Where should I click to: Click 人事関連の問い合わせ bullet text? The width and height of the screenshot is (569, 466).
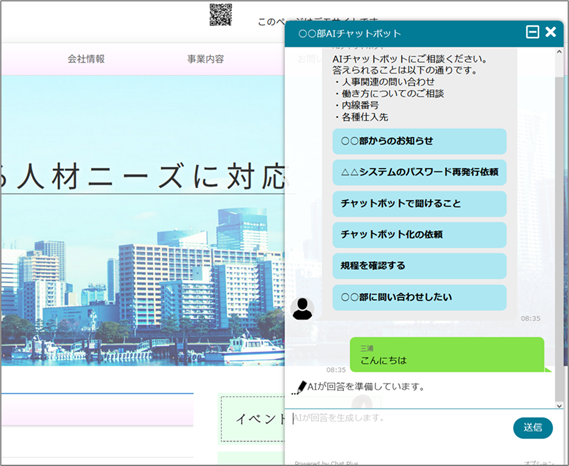pos(388,82)
